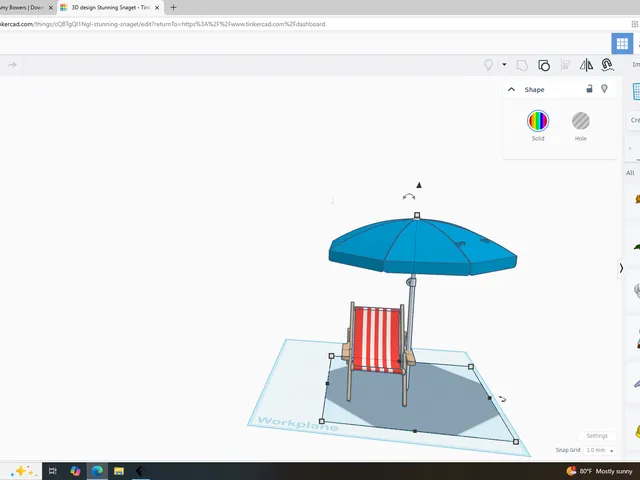
Task: Close the Bowers browser tab
Action: click(x=51, y=7)
